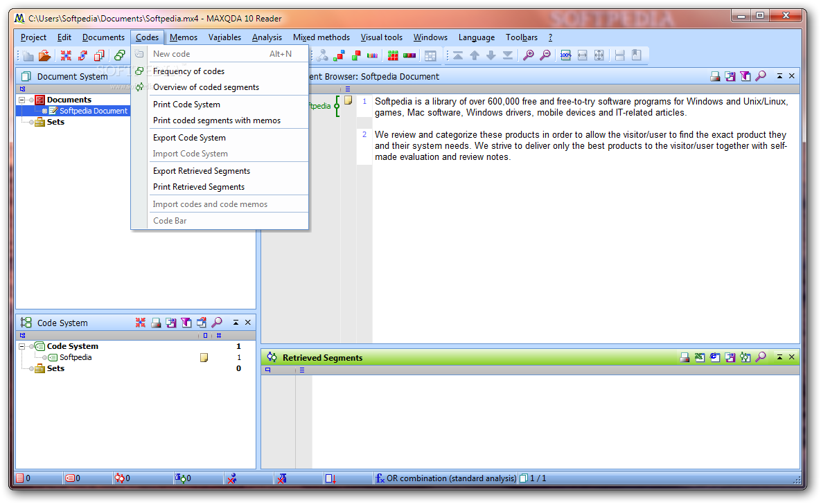This screenshot has height=504, width=821.
Task: Zoom out with the minus magnifier
Action: click(545, 55)
